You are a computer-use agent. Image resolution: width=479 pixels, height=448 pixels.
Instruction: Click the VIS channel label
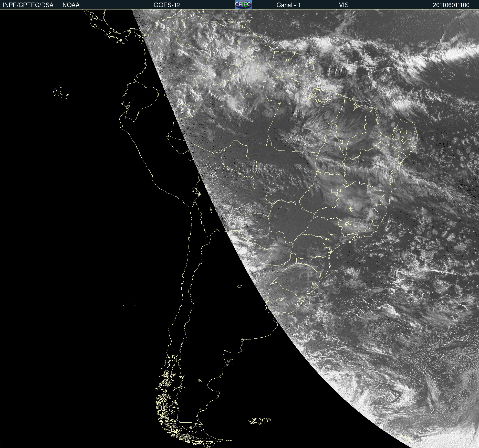coord(344,5)
